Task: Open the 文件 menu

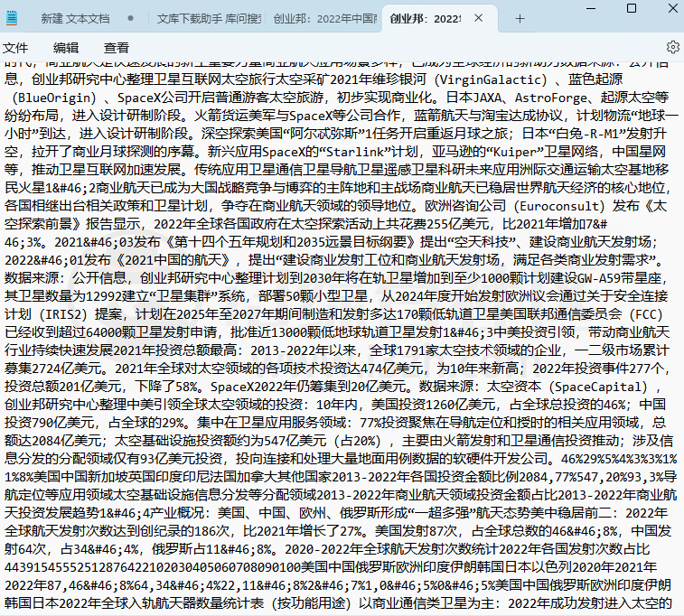Action: click(14, 48)
